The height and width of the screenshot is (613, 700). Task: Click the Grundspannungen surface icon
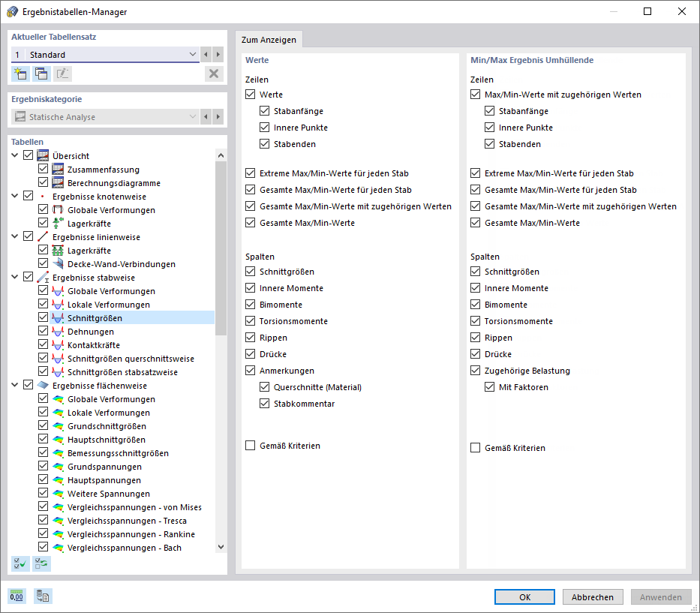coord(58,467)
